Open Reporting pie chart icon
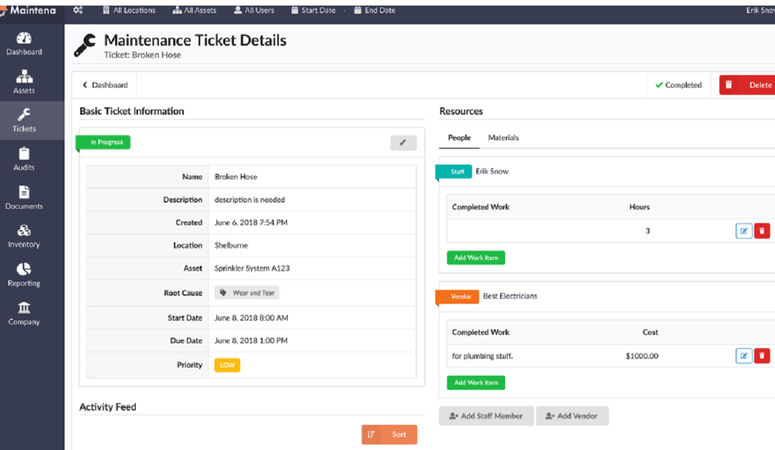This screenshot has width=775, height=450. [x=24, y=274]
